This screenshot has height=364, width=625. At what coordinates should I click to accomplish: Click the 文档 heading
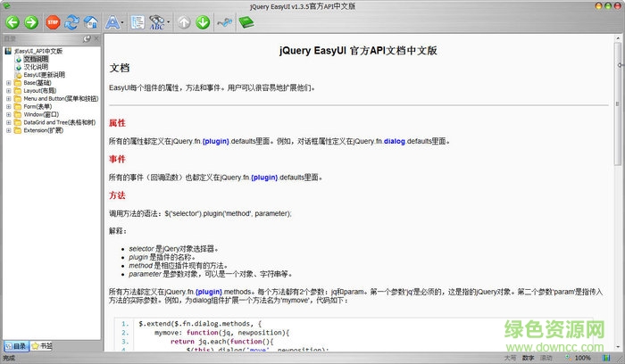pos(120,68)
